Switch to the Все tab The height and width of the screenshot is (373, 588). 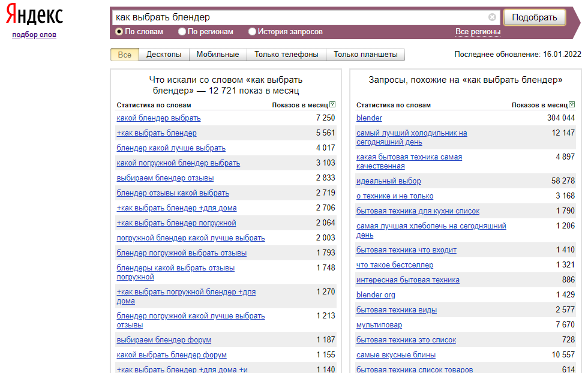point(125,55)
